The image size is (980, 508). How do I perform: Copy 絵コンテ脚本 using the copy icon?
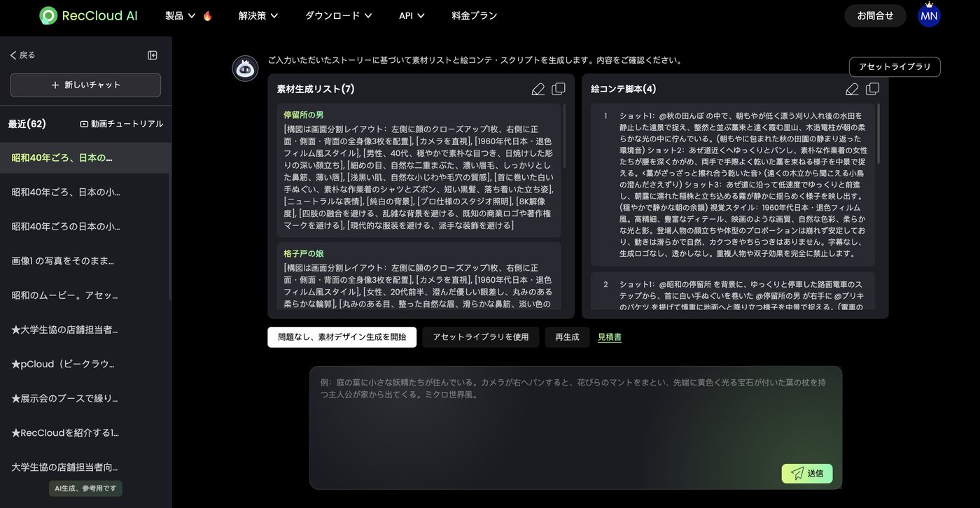point(873,89)
